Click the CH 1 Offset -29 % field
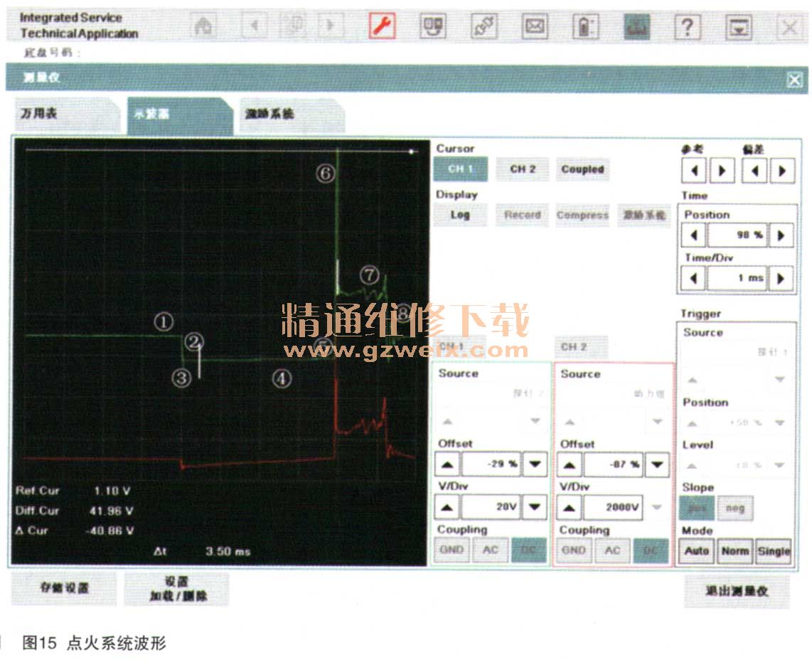812x660 pixels. point(491,464)
